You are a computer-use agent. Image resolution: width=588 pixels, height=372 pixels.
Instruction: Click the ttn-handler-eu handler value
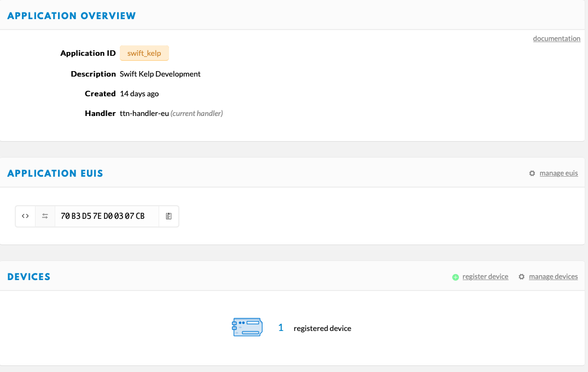[144, 113]
